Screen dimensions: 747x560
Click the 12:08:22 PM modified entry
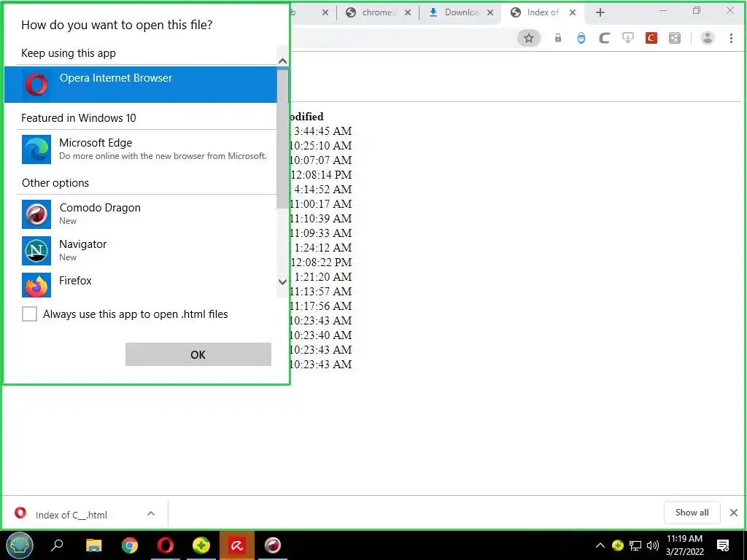(x=321, y=262)
